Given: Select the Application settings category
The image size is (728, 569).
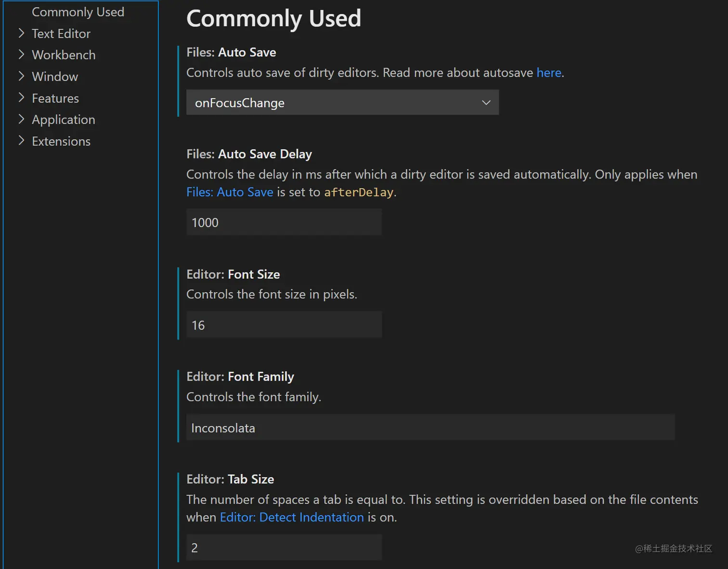Looking at the screenshot, I should (x=64, y=119).
